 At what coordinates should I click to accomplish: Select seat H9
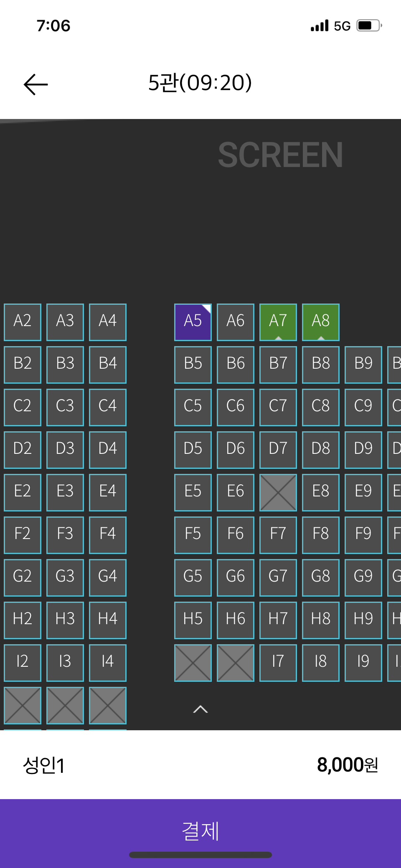(x=363, y=620)
